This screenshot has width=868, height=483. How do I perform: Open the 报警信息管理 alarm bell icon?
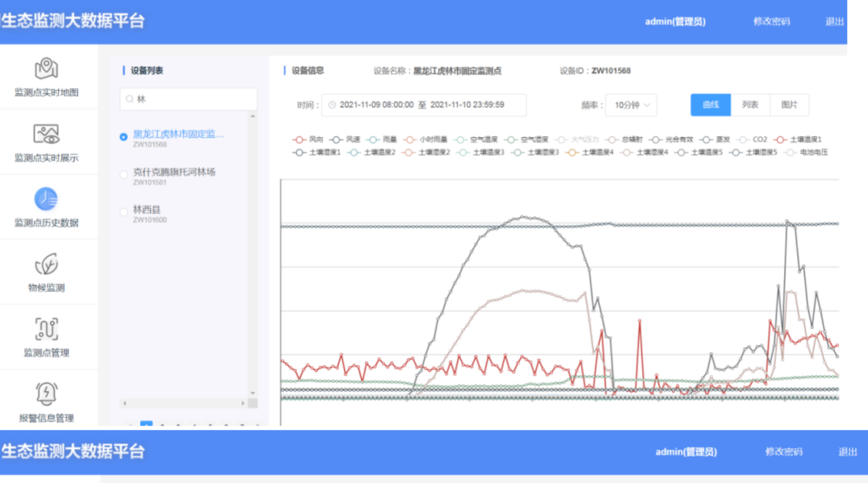46,394
